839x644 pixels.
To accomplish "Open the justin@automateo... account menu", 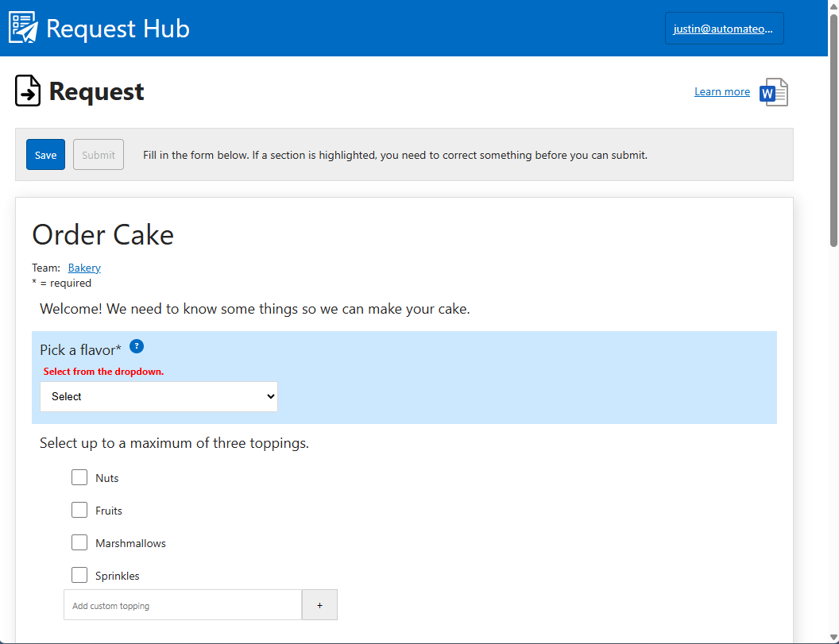I will coord(724,29).
